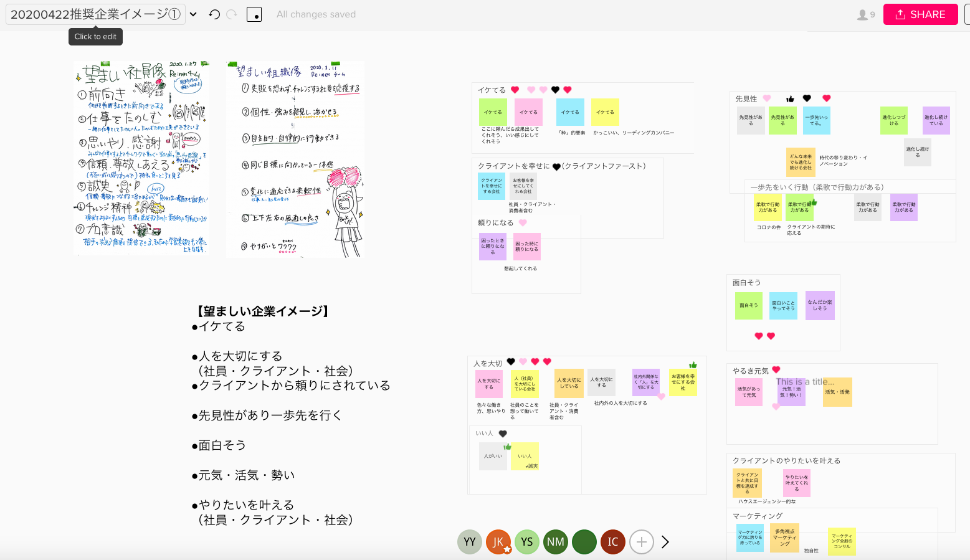This screenshot has width=970, height=560.
Task: Click the pale pink heart next to 先見性
Action: pyautogui.click(x=767, y=98)
